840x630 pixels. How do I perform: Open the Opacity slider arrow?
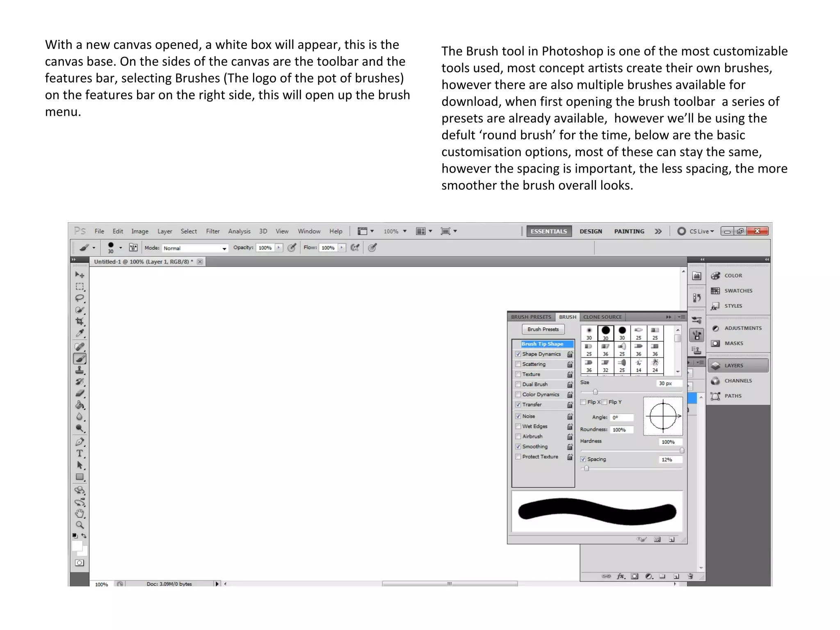(279, 248)
